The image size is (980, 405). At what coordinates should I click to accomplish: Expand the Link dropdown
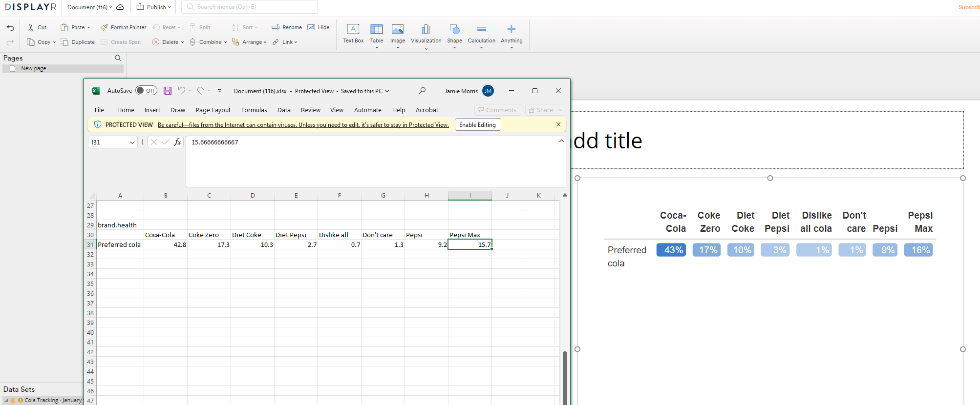[296, 42]
